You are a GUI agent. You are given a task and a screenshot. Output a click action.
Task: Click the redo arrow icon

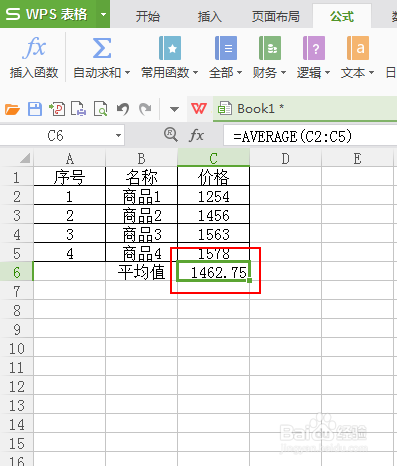145,109
